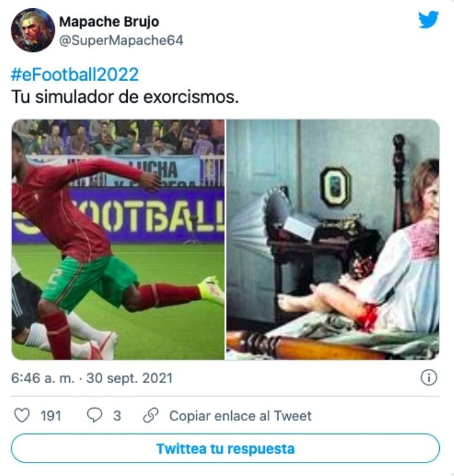The image size is (454, 476).
Task: Click the chain link icon
Action: (x=151, y=415)
